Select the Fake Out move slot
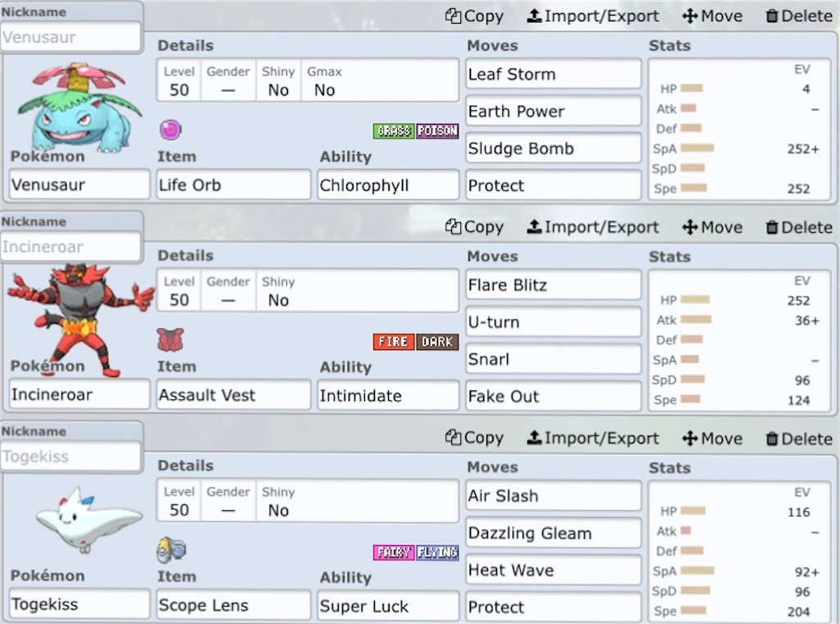This screenshot has width=840, height=624. pos(554,396)
